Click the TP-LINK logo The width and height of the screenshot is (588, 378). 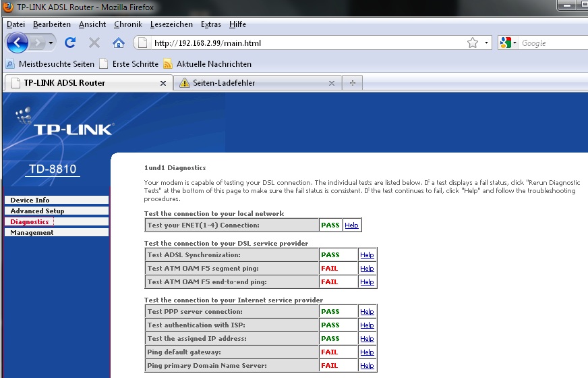pos(65,122)
